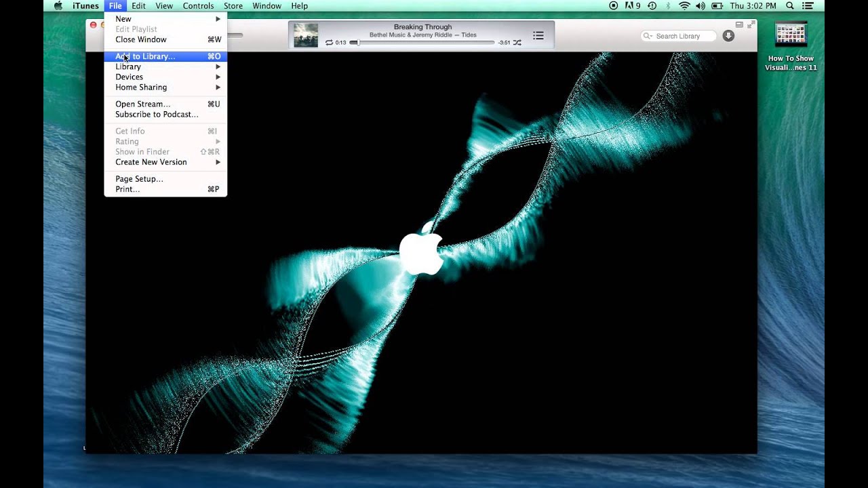Expand the Devices submenu
Viewport: 868px width, 488px height.
click(x=165, y=77)
